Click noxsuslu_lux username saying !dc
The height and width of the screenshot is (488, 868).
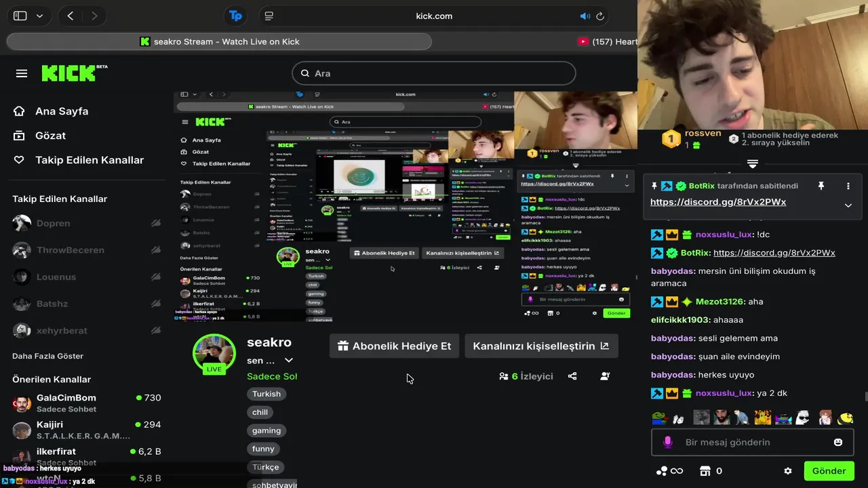coord(724,235)
